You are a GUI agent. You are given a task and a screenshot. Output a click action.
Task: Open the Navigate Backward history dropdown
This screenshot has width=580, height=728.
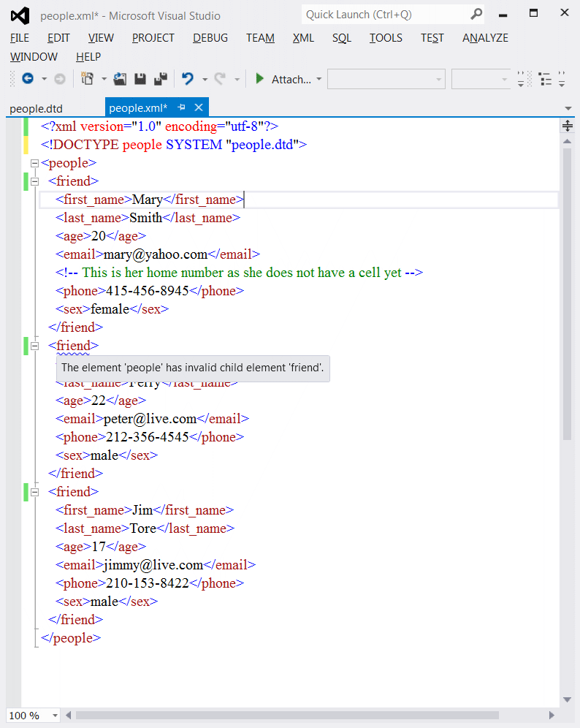[44, 80]
